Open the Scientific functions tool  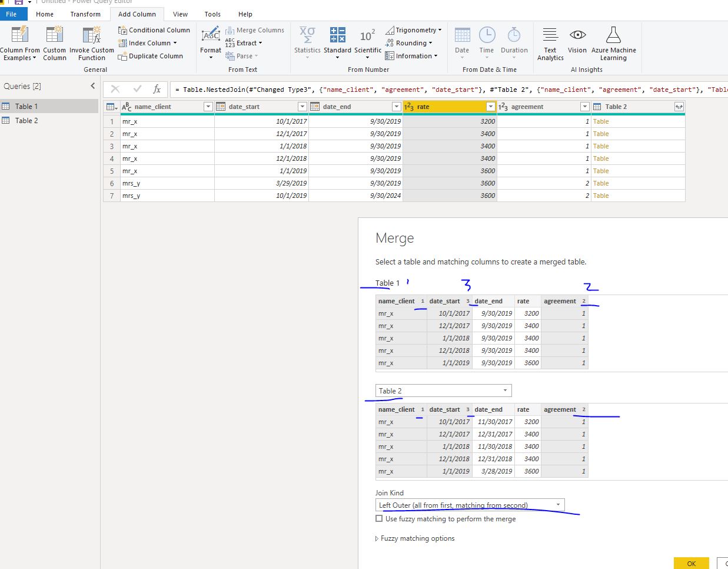click(368, 43)
